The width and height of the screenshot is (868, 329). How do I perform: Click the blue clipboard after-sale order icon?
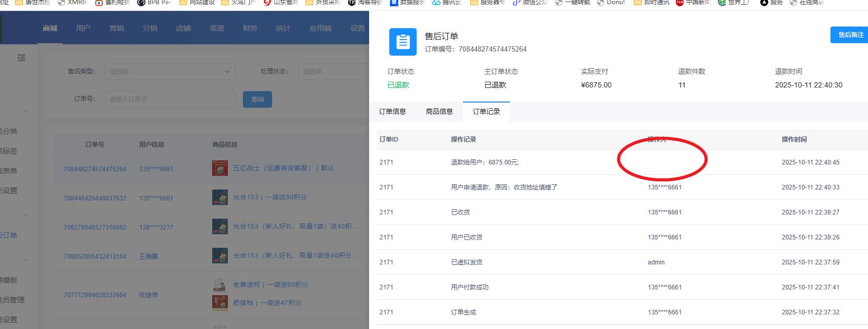(402, 42)
